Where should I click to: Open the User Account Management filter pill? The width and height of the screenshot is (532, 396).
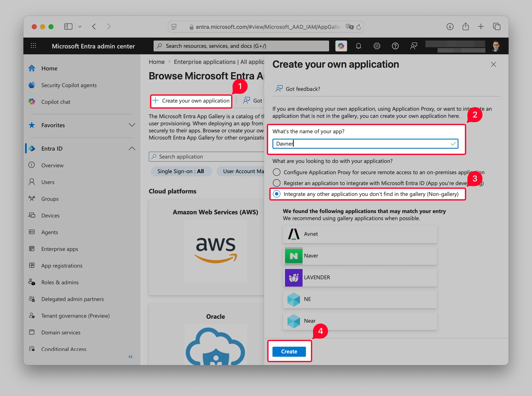240,171
